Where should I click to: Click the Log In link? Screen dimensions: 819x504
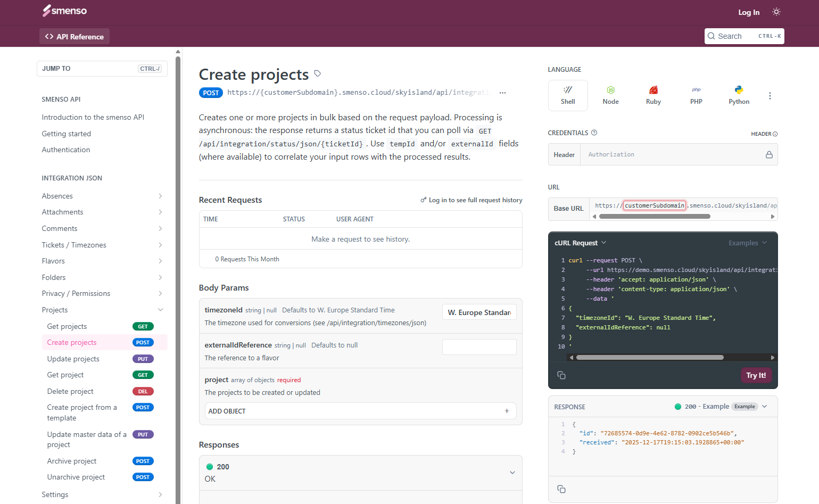click(x=748, y=12)
